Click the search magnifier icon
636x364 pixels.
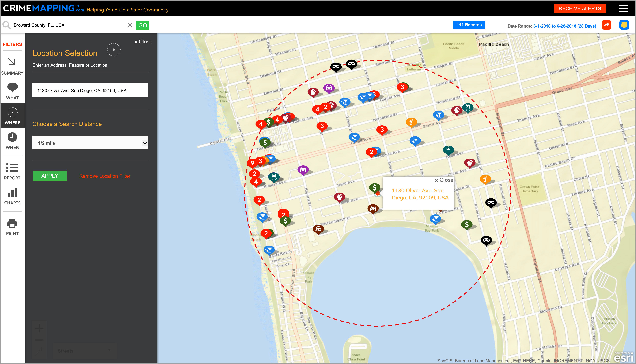click(6, 25)
